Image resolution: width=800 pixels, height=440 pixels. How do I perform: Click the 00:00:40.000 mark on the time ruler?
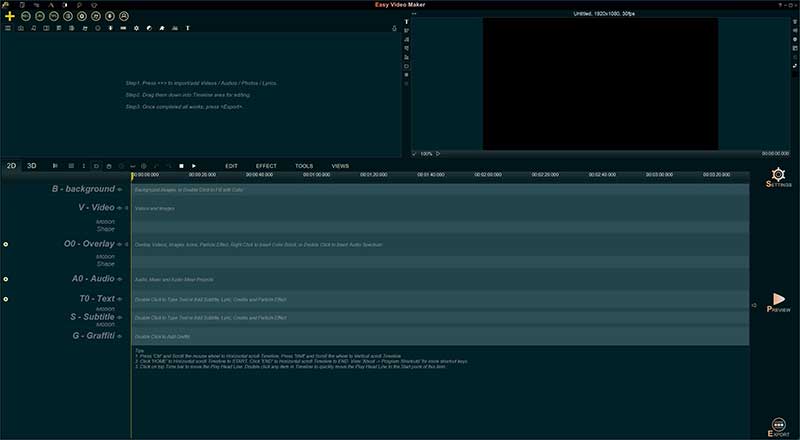click(259, 175)
